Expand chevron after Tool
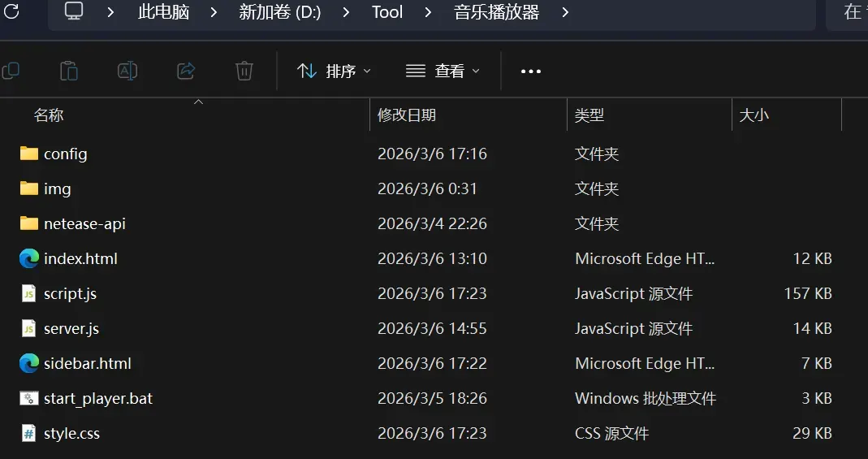The height and width of the screenshot is (459, 868). pos(428,11)
